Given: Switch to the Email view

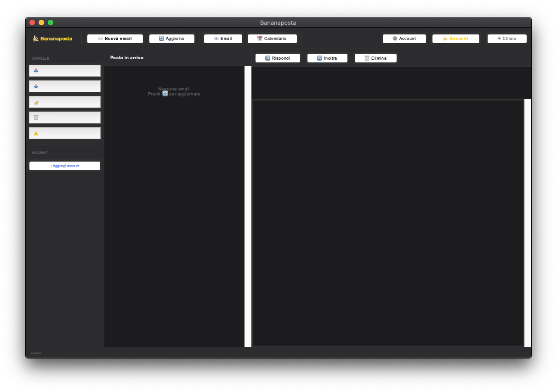Looking at the screenshot, I should click(223, 39).
